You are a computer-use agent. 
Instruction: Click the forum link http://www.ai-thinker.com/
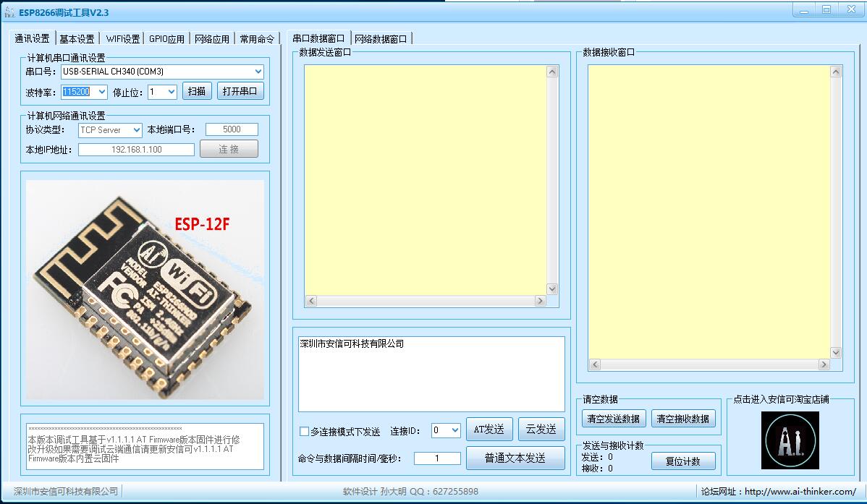(800, 491)
